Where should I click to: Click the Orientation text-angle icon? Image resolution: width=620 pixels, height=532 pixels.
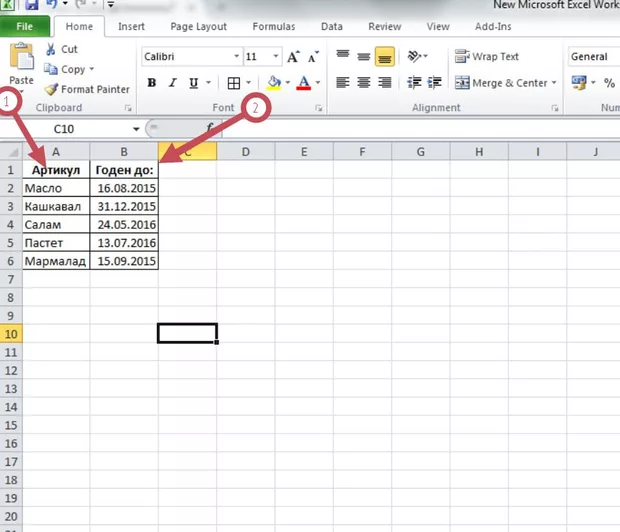tap(414, 56)
